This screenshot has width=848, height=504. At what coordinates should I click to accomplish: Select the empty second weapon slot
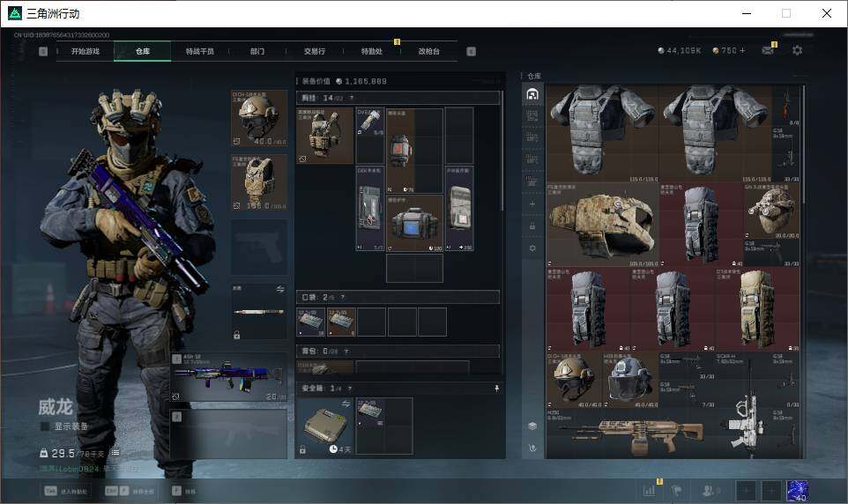(229, 434)
